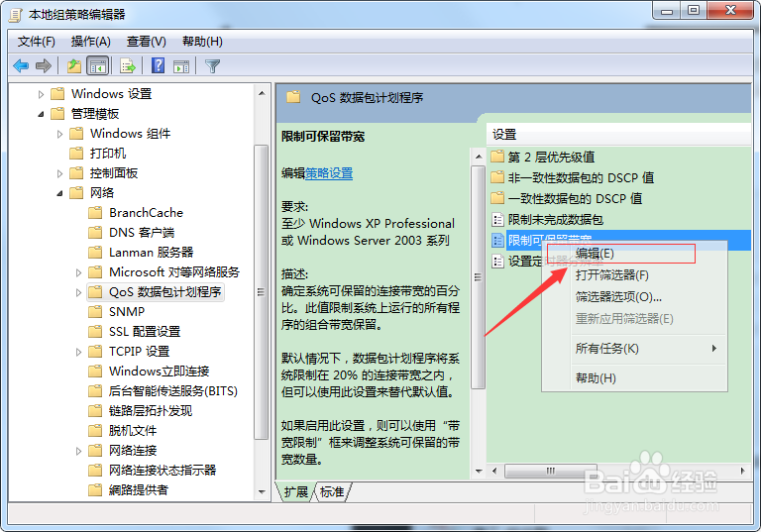761x532 pixels.
Task: Switch to the 标准 tab
Action: (x=333, y=491)
